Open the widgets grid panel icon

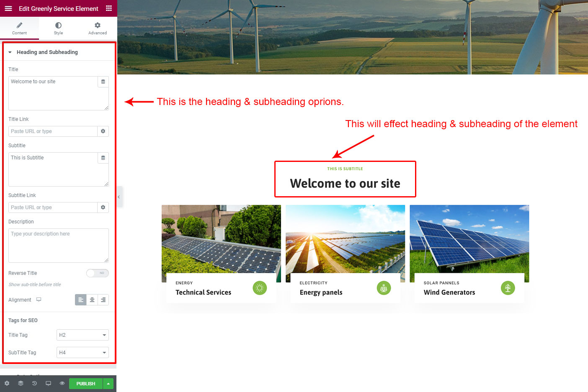[109, 8]
